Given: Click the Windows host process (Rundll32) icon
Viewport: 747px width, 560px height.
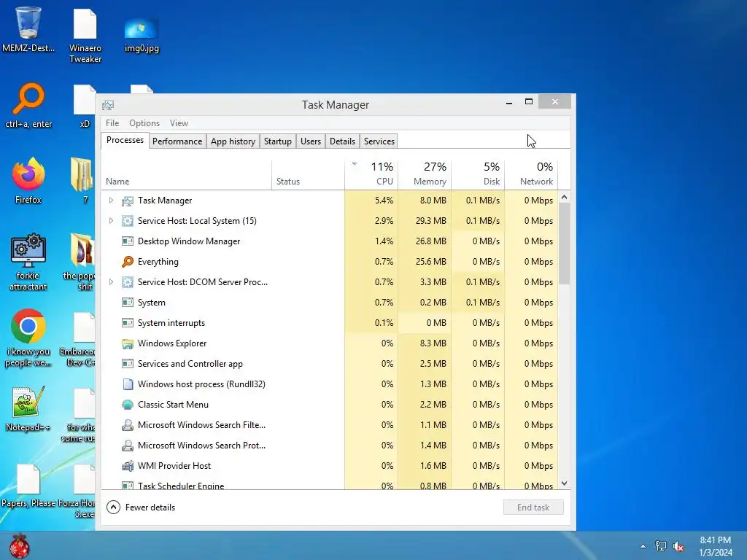Looking at the screenshot, I should [x=127, y=384].
